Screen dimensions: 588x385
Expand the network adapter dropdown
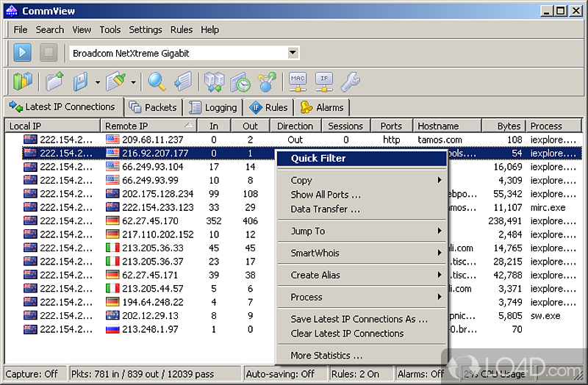[x=293, y=53]
